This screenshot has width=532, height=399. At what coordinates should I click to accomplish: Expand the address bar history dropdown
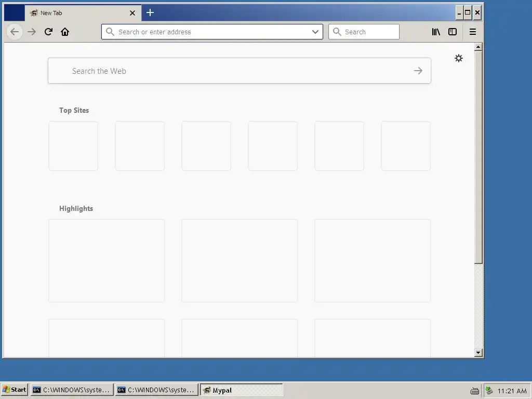coord(315,32)
